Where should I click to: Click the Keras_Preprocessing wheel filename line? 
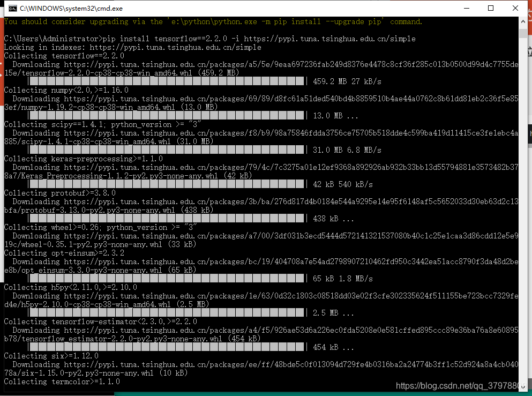(x=128, y=176)
